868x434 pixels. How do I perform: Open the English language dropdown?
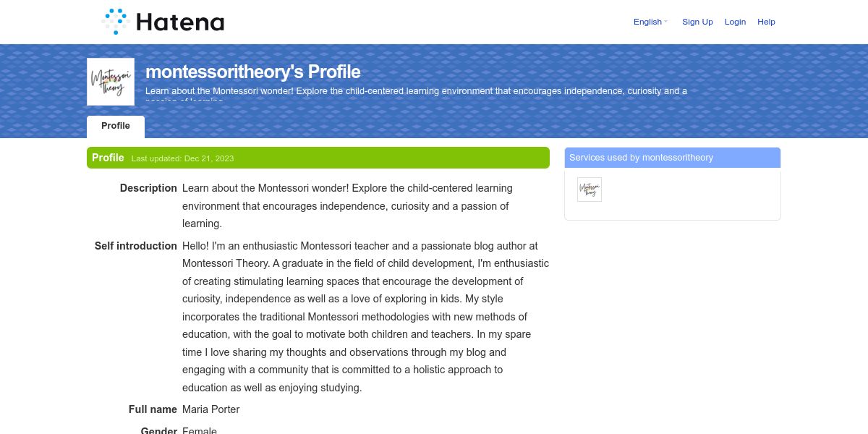[650, 22]
